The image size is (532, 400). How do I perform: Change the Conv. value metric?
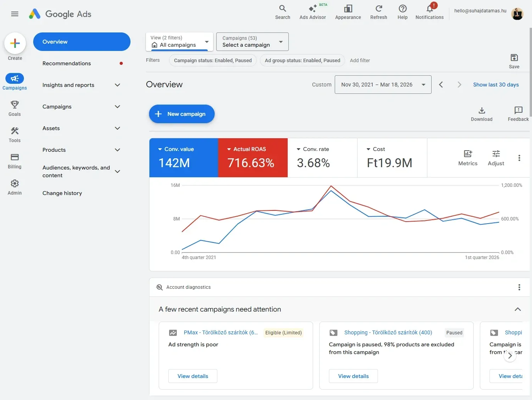click(x=184, y=158)
